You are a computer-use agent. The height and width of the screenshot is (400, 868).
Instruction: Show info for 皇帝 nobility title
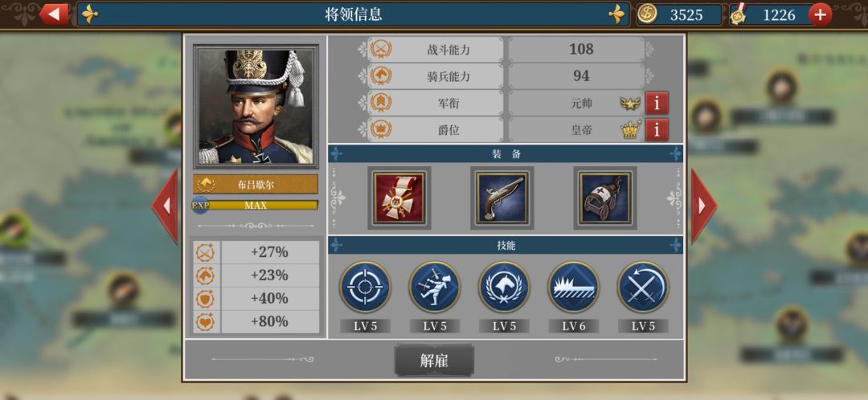(x=657, y=130)
